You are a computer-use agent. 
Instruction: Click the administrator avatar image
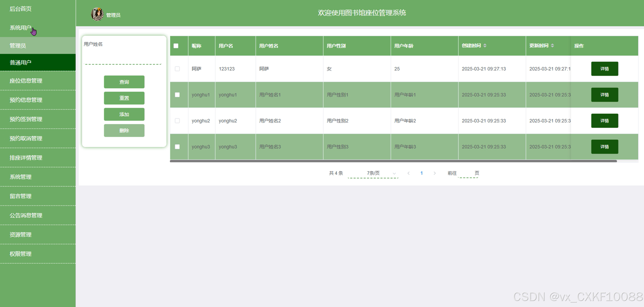[x=97, y=14]
